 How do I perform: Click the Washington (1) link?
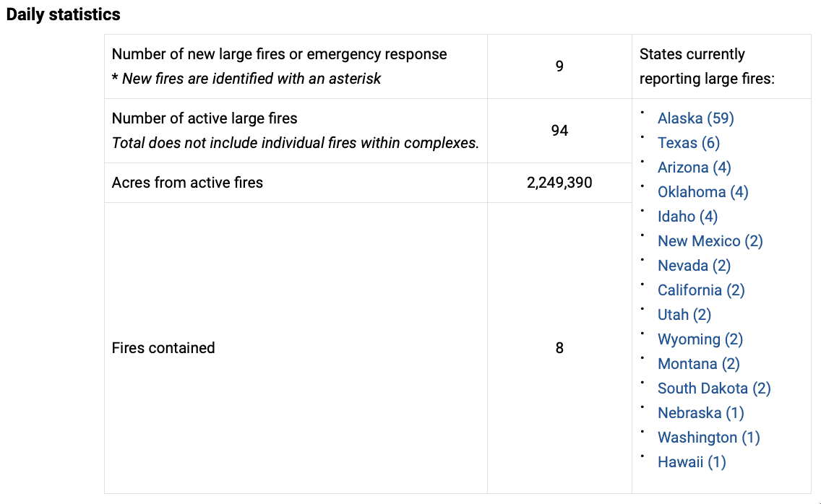pos(708,438)
